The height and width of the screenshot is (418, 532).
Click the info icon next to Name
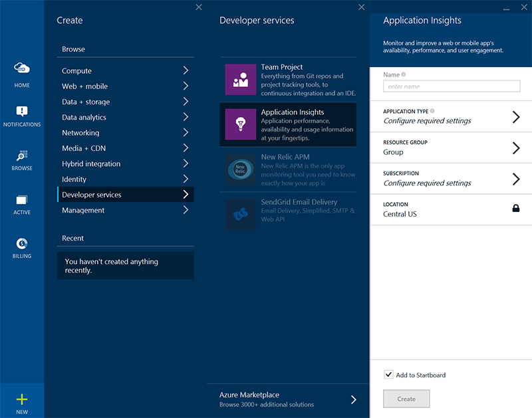click(404, 74)
